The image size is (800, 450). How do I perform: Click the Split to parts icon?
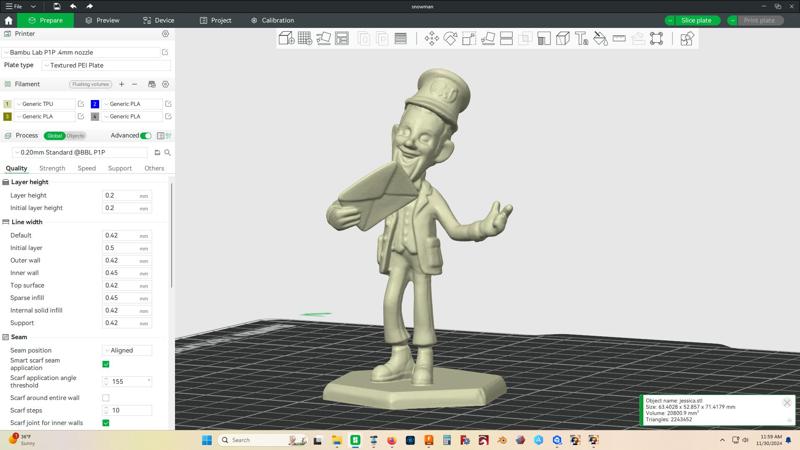tap(382, 38)
